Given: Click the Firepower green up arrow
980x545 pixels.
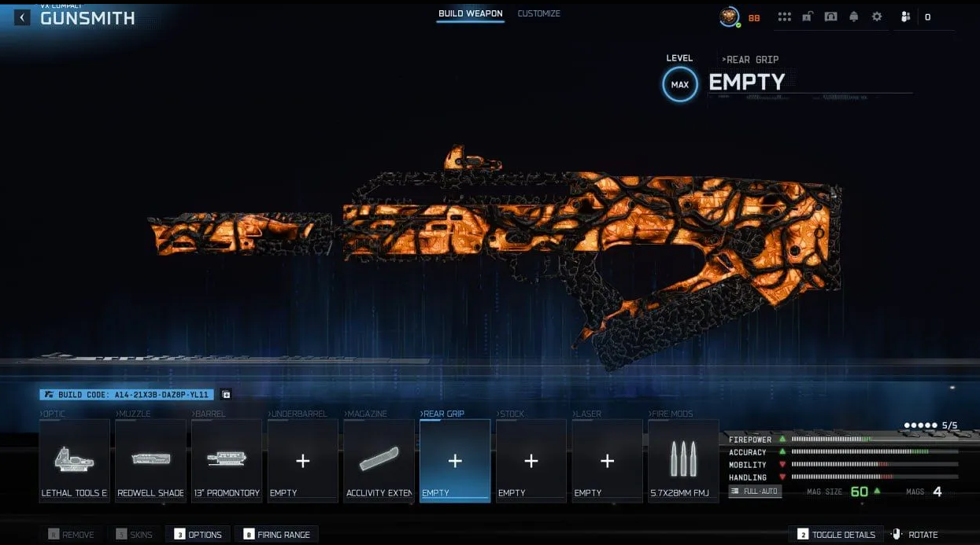Looking at the screenshot, I should click(x=782, y=440).
